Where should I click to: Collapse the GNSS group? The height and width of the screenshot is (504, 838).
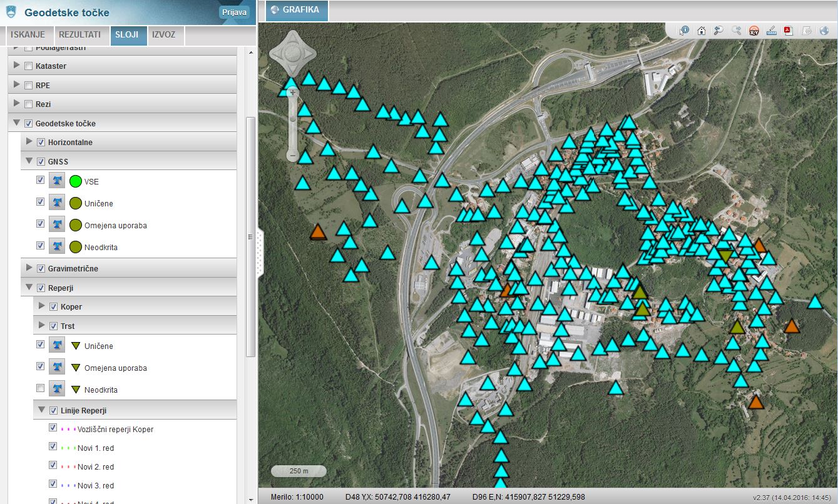[x=29, y=161]
